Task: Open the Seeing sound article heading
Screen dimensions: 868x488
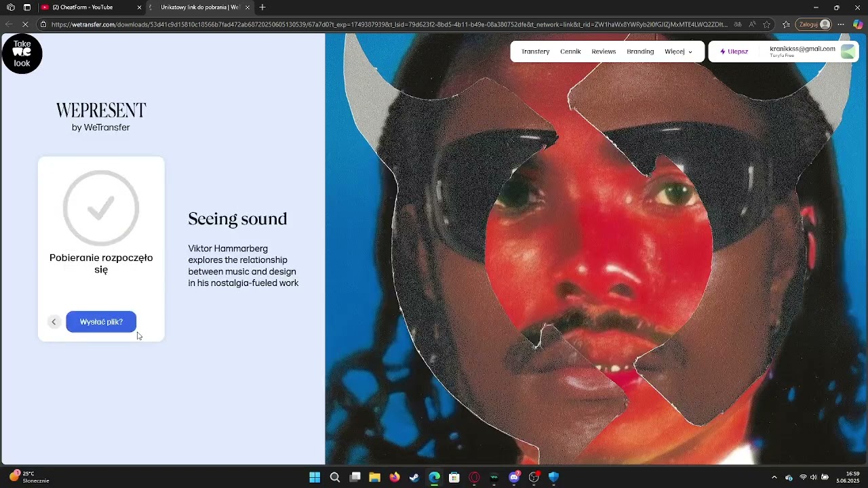Action: tap(237, 219)
